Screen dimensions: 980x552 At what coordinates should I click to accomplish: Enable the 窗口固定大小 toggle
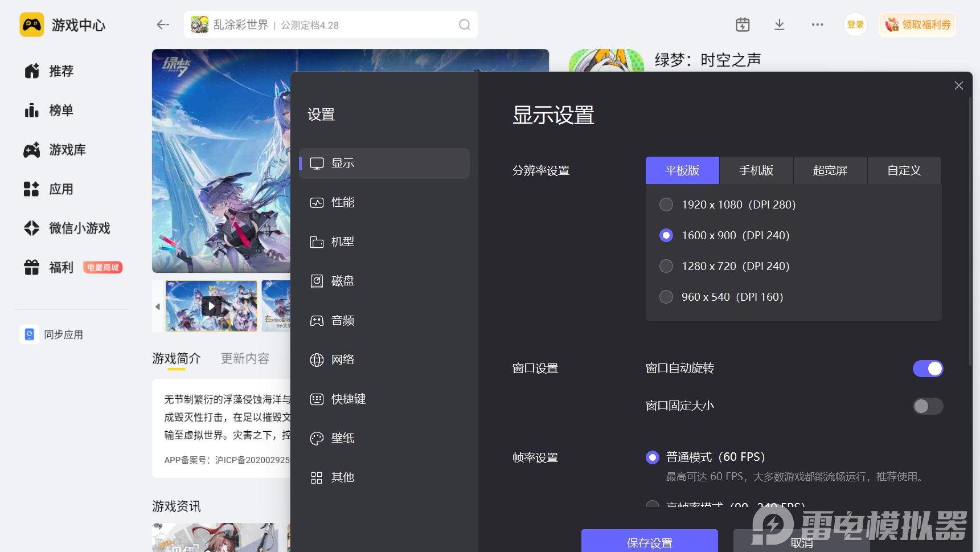tap(928, 406)
